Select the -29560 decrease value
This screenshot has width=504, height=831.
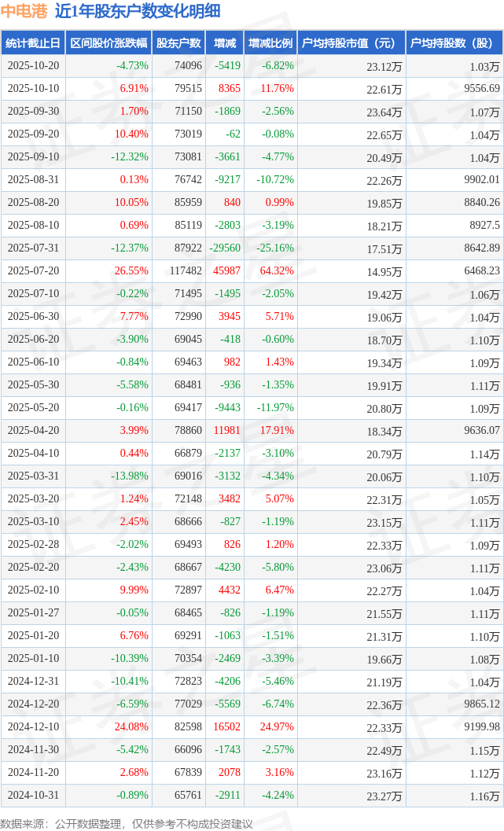(225, 248)
